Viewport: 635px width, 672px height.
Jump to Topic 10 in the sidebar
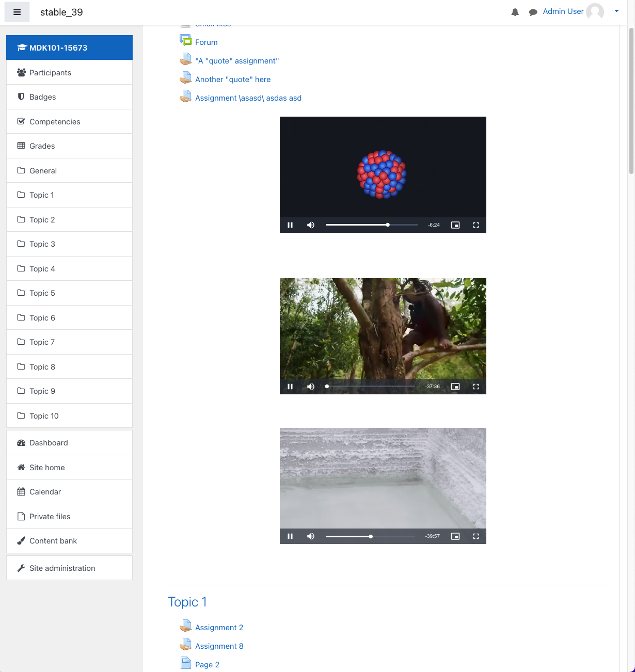tap(69, 415)
